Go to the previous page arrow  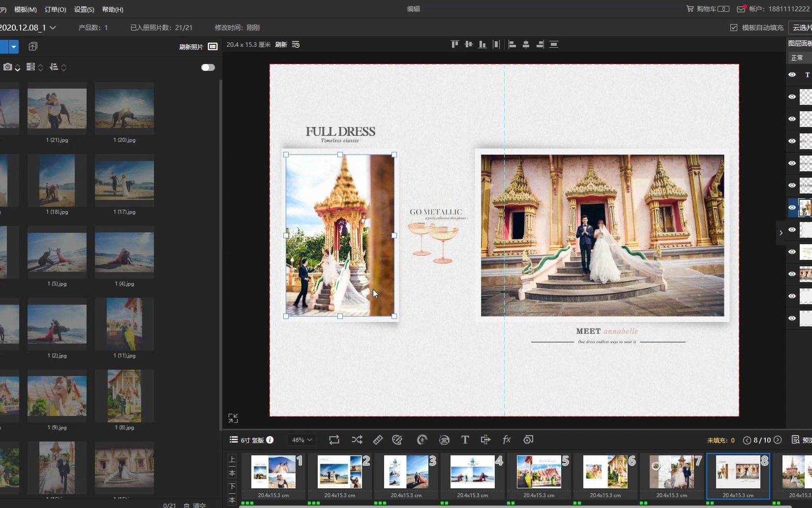(747, 440)
